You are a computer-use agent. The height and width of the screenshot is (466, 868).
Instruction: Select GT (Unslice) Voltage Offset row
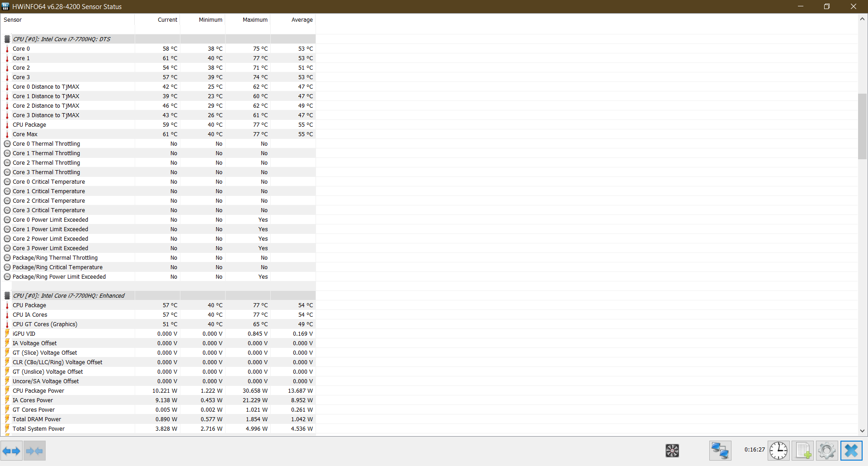[x=158, y=372]
